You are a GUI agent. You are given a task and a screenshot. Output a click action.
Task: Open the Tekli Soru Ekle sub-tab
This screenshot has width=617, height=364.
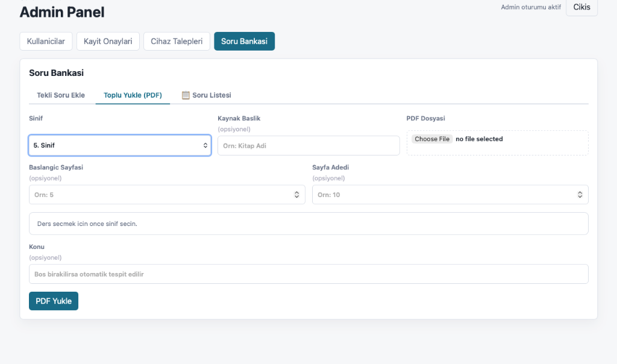click(x=61, y=95)
